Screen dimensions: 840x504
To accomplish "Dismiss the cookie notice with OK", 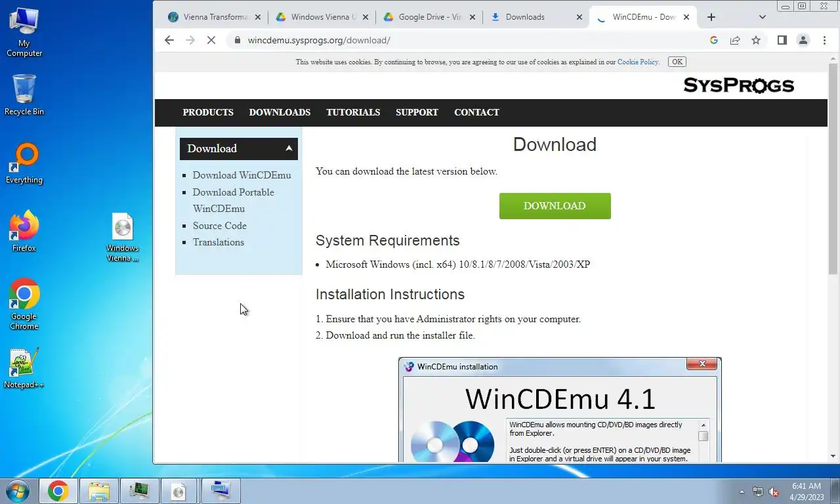I will (677, 62).
